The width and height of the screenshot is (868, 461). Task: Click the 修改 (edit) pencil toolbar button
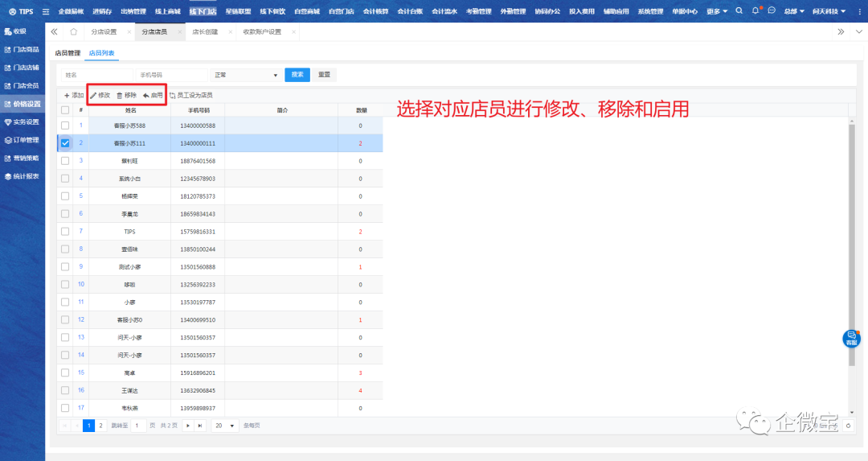click(100, 95)
